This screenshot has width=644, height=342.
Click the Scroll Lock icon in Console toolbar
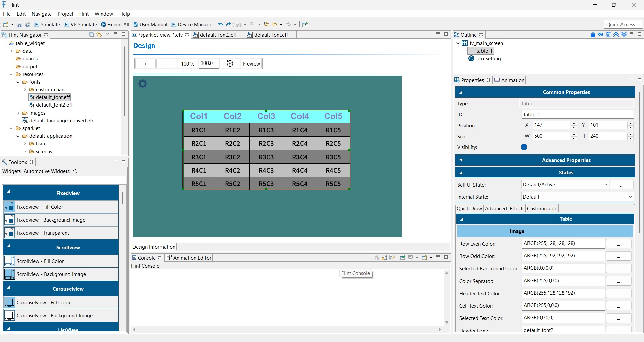tap(384, 258)
